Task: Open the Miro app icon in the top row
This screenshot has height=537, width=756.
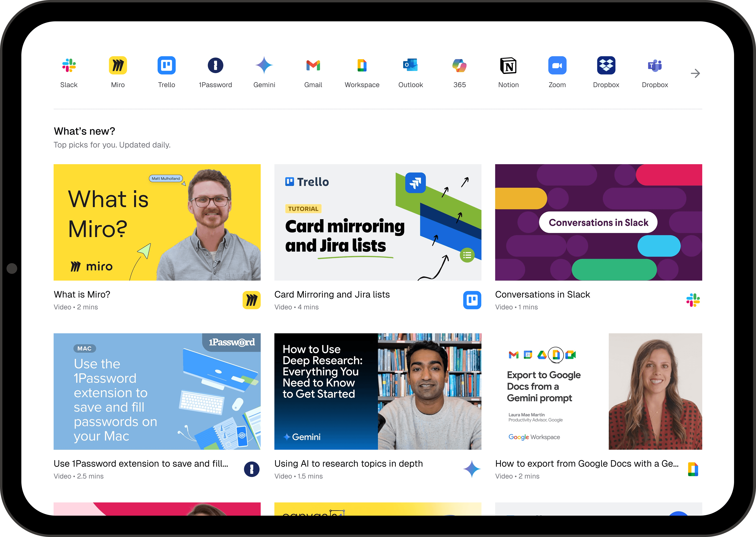Action: pos(118,65)
